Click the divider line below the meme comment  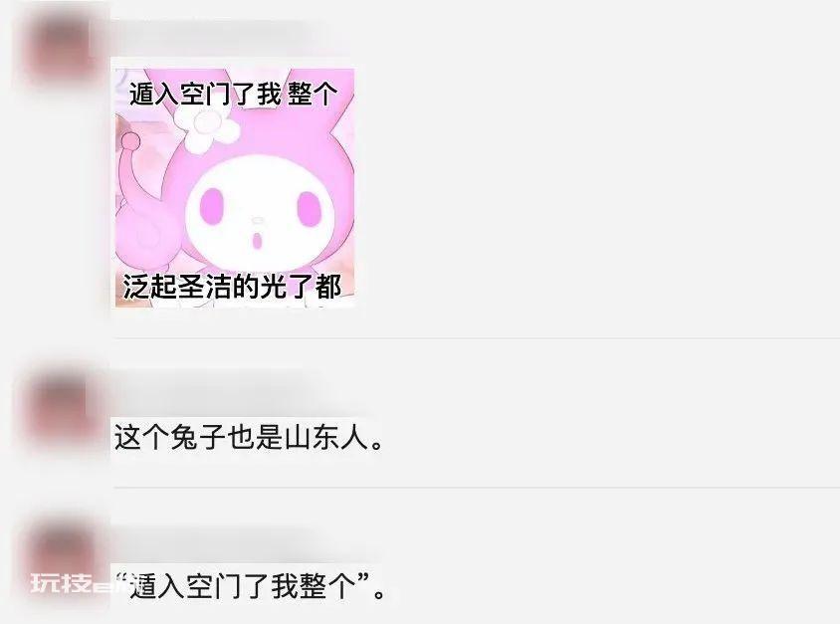click(477, 338)
